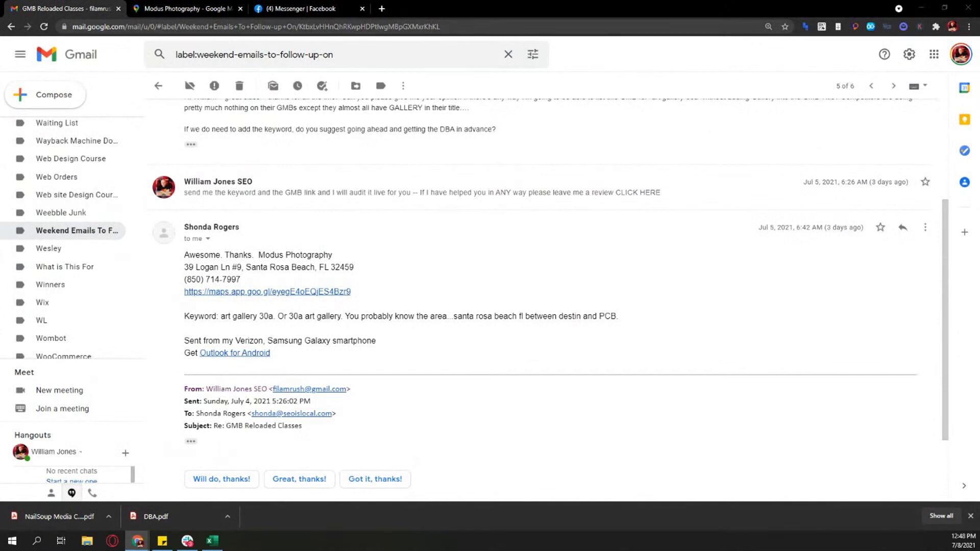
Task: Click the 'Will do, thanks!' smart reply
Action: (x=222, y=479)
